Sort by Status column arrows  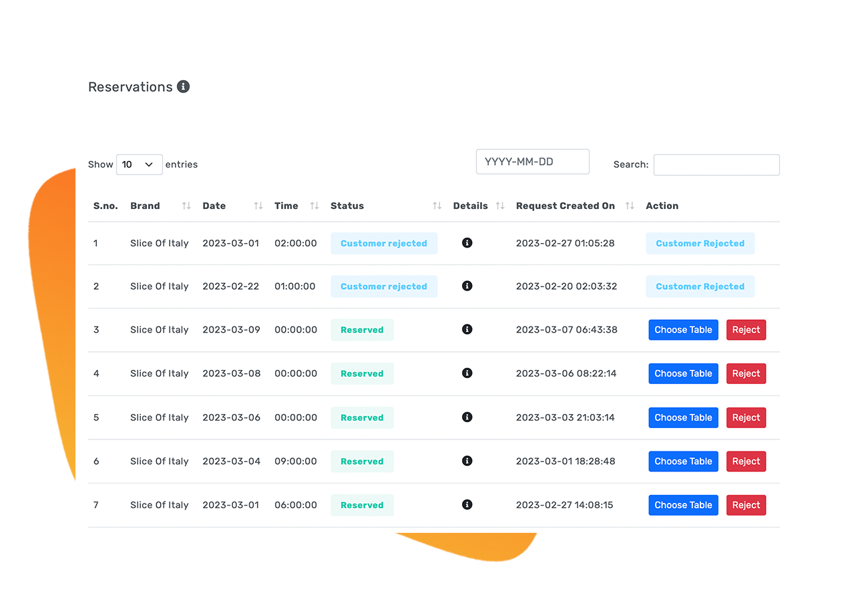coord(437,206)
